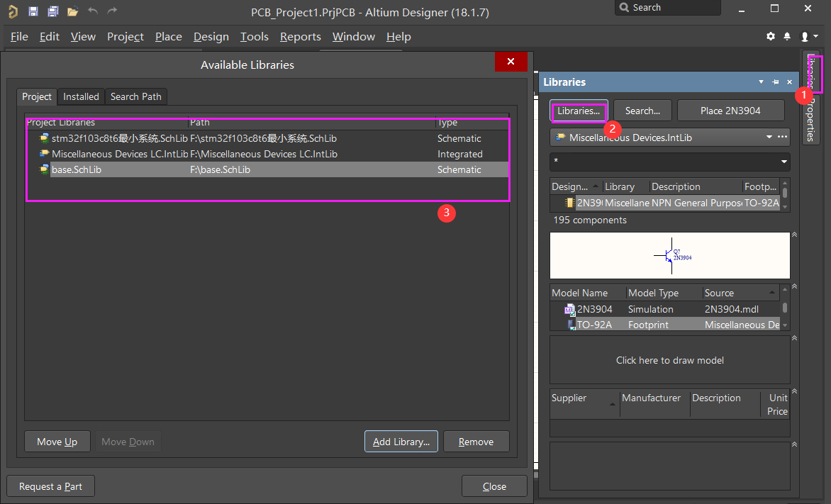This screenshot has height=504, width=831.
Task: Click the Open folder icon
Action: 72,11
